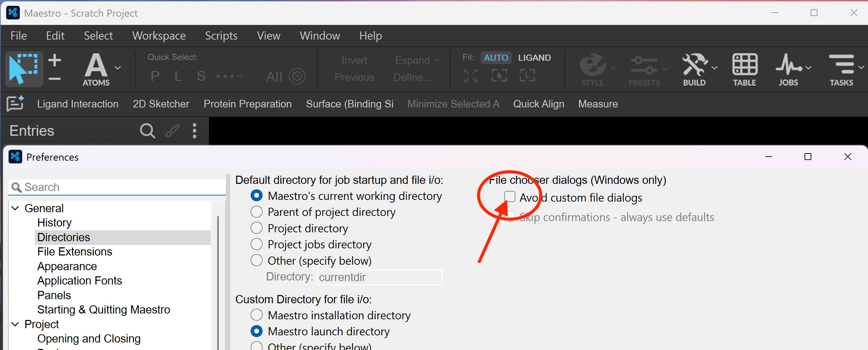Screen dimensions: 868x350
Task: Open the BUILD tools icon
Action: tap(694, 69)
